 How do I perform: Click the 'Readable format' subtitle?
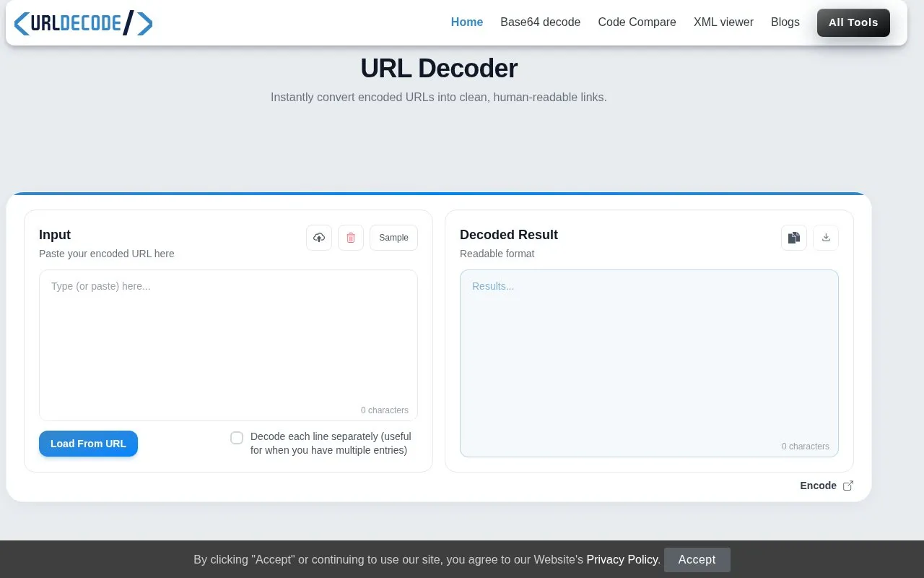[497, 254]
